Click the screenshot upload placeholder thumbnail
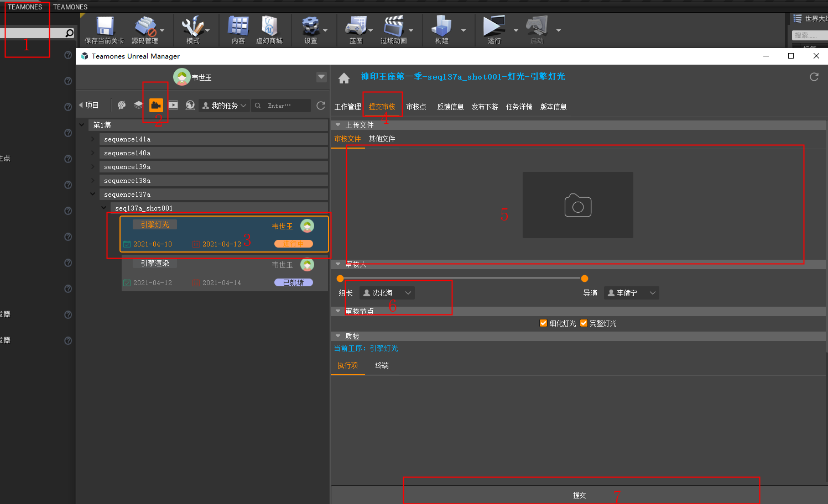 coord(577,205)
